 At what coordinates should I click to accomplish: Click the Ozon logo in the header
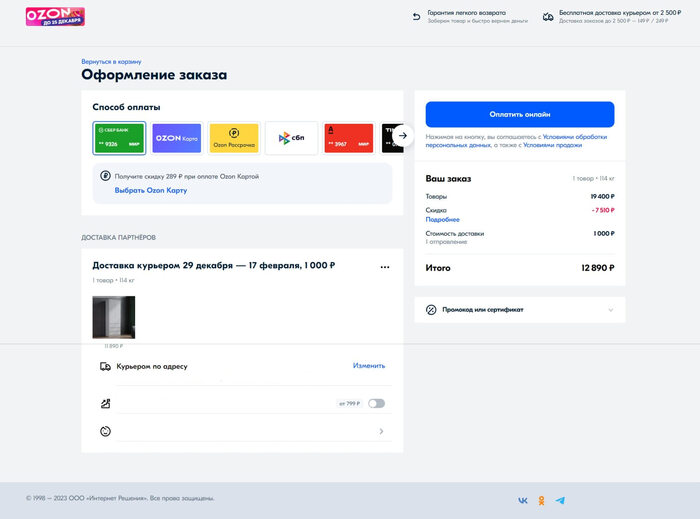click(54, 17)
